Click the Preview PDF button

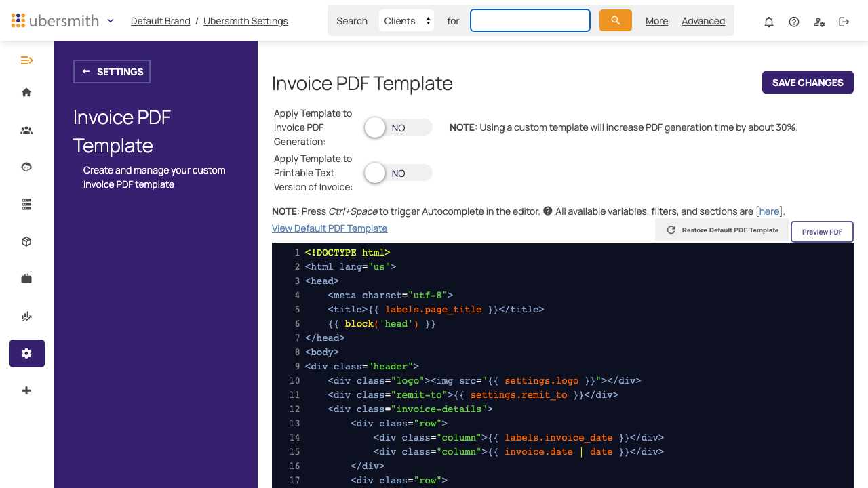point(822,232)
